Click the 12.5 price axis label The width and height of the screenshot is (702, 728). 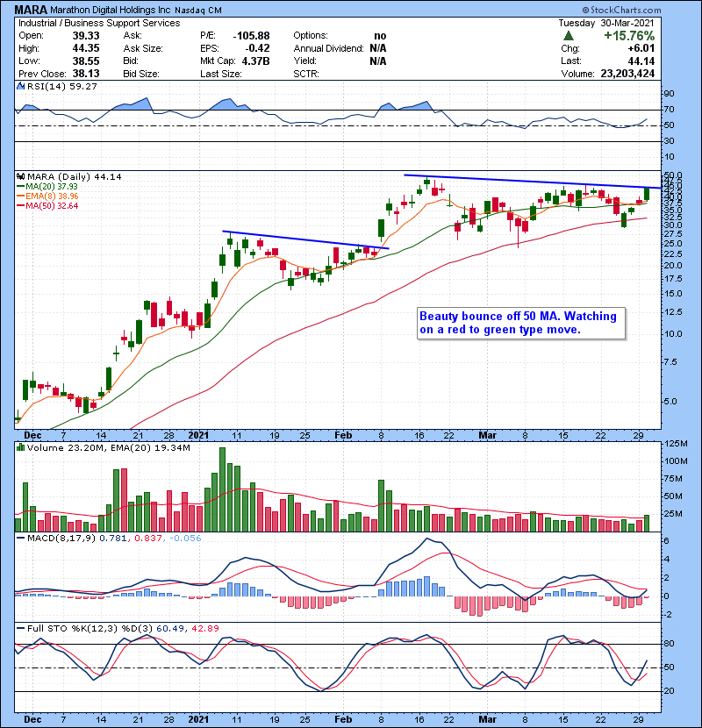(673, 312)
